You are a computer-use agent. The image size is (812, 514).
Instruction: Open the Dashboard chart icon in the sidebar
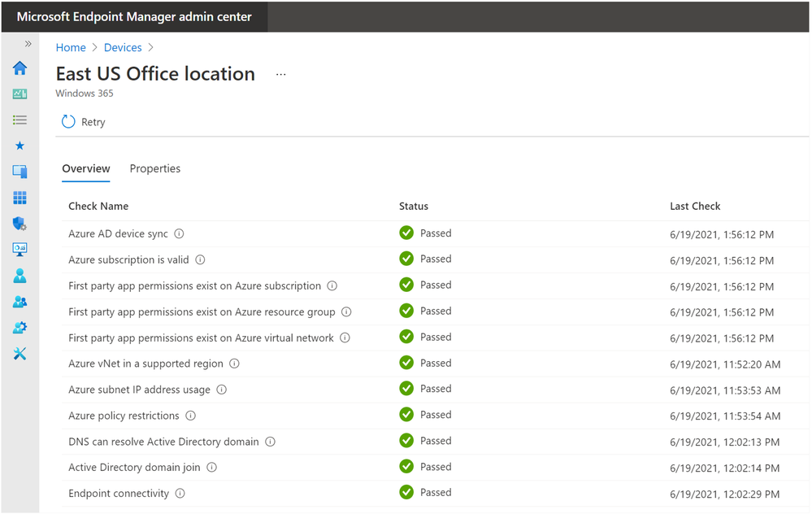20,94
